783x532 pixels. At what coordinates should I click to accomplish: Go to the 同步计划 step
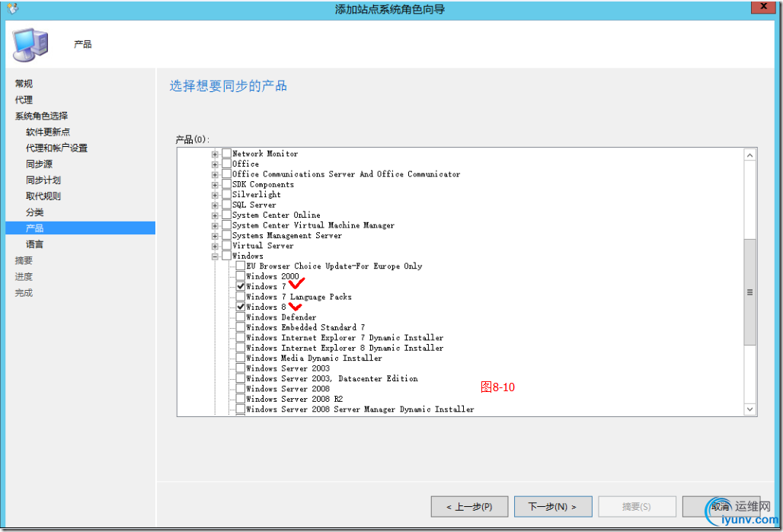pos(43,180)
